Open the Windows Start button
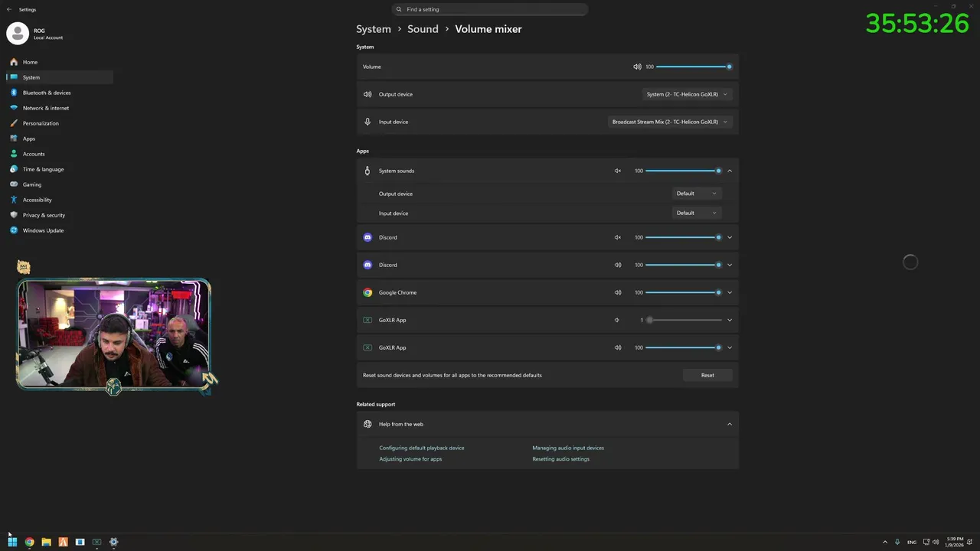Screen dimensions: 980x551 tap(12, 542)
